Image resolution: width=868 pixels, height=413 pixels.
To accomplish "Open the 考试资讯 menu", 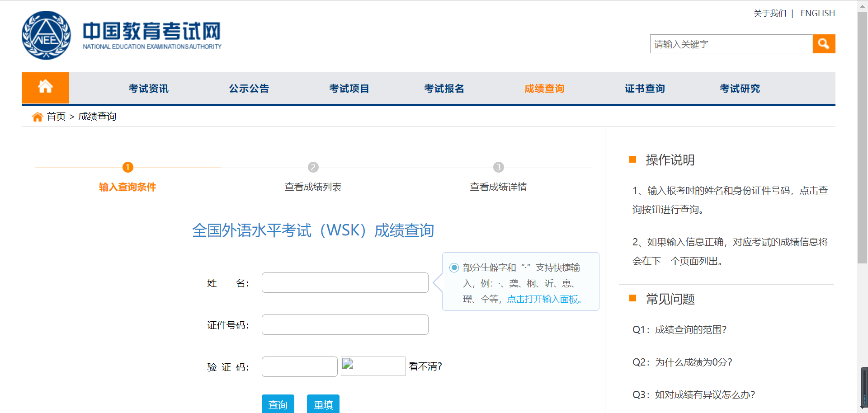I will pos(148,89).
